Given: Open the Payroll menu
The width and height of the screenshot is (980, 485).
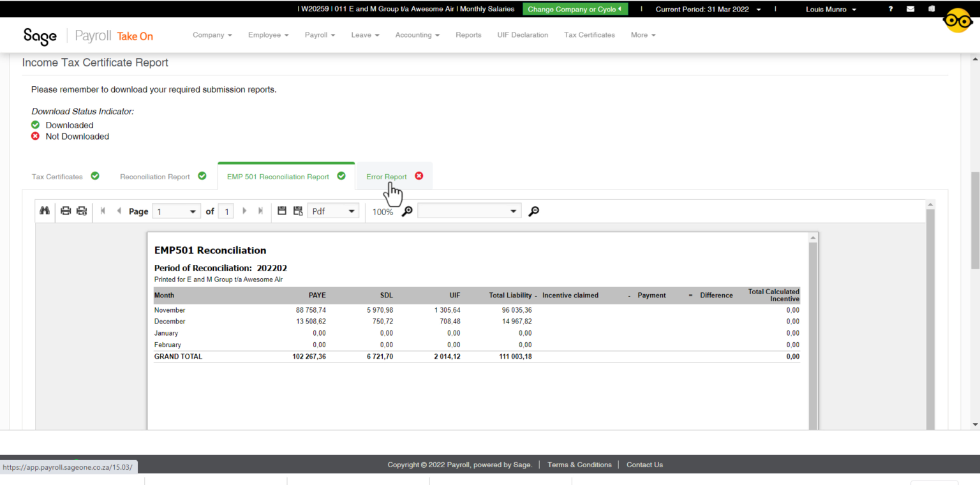Looking at the screenshot, I should point(320,35).
